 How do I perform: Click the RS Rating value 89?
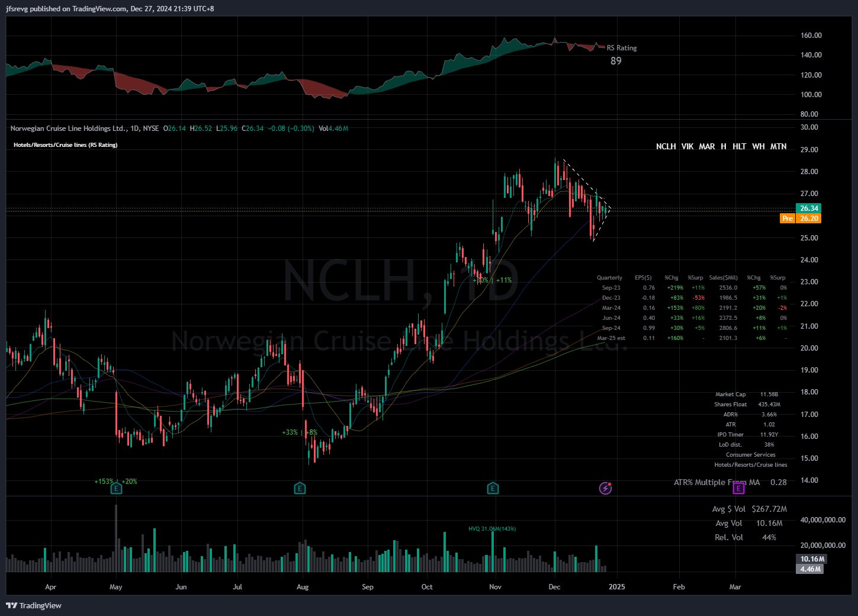click(616, 60)
